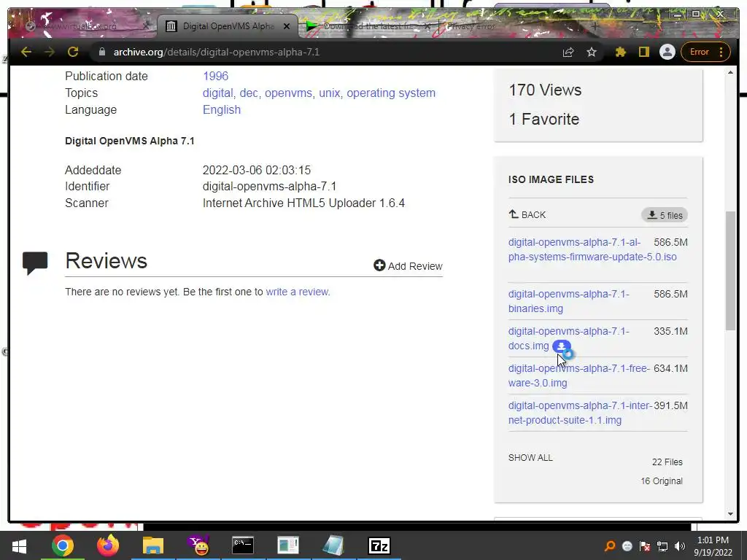Go BACK in the ISO image files list

point(527,215)
